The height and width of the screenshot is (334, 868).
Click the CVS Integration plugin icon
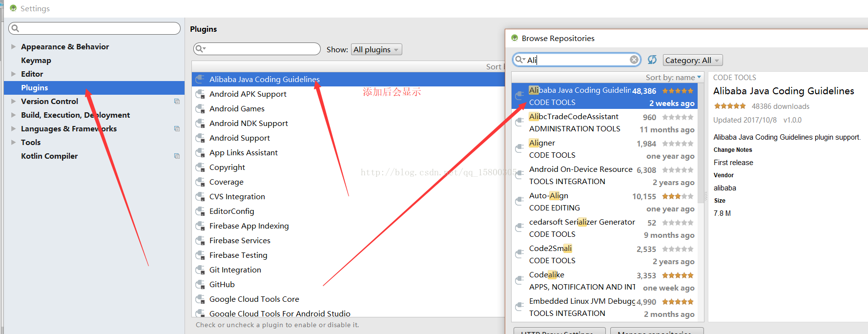[x=200, y=196]
